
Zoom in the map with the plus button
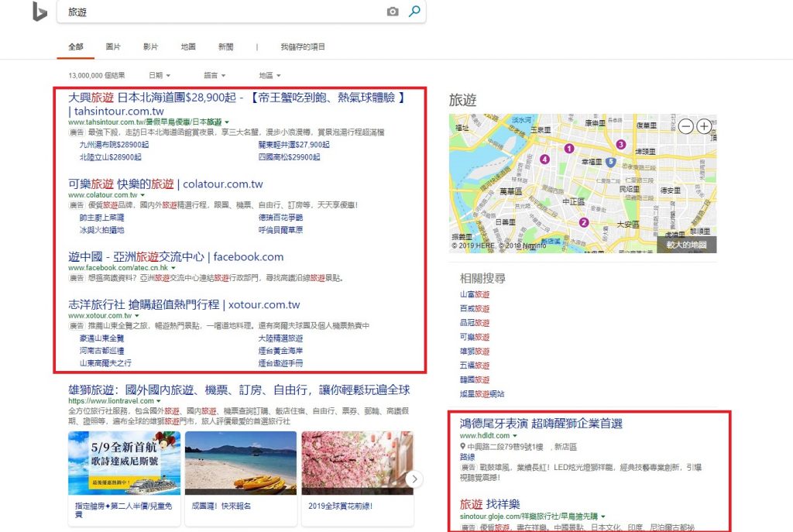tap(704, 126)
